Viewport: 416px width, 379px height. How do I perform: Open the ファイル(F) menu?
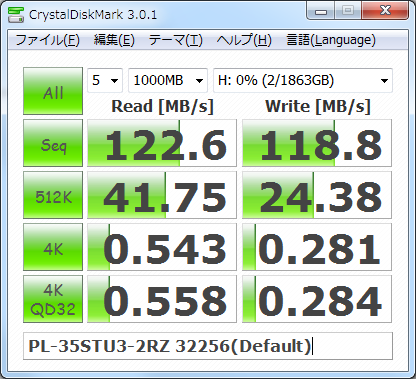[47, 40]
